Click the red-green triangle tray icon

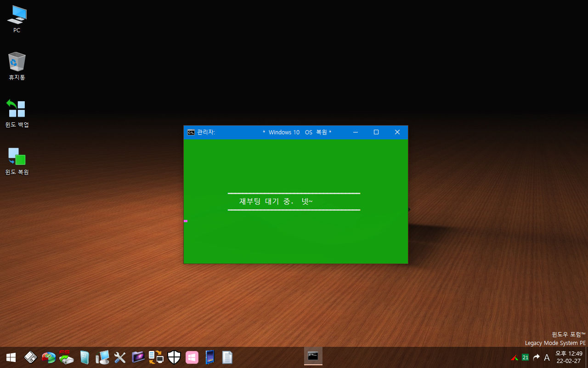[x=514, y=357]
